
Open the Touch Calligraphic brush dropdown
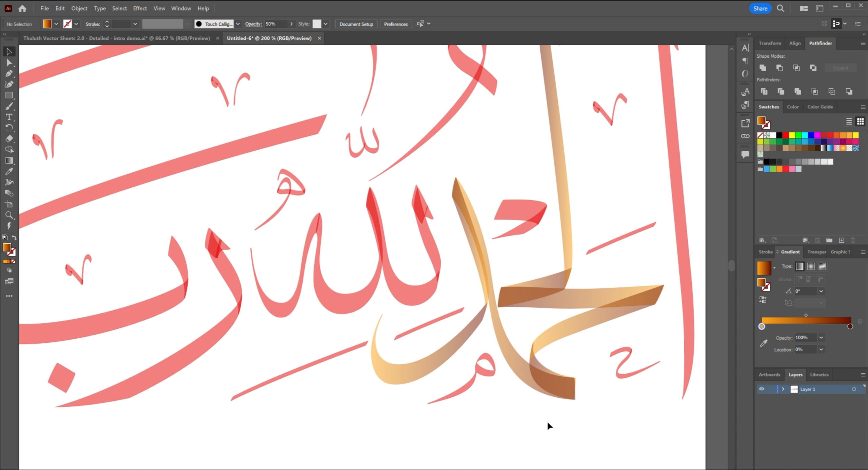[x=238, y=24]
